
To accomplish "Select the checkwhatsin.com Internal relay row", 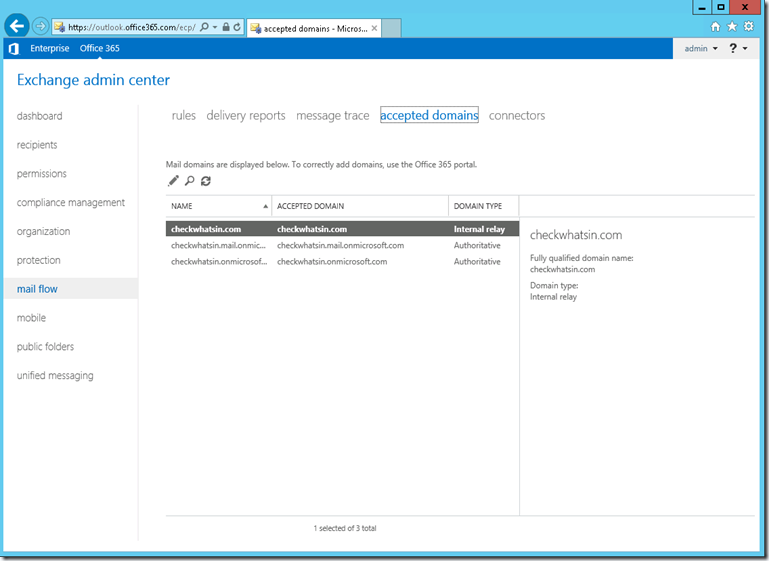I will pos(342,229).
